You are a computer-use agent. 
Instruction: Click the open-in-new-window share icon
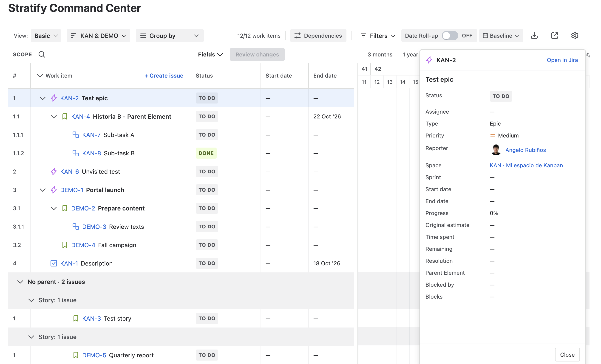click(554, 36)
